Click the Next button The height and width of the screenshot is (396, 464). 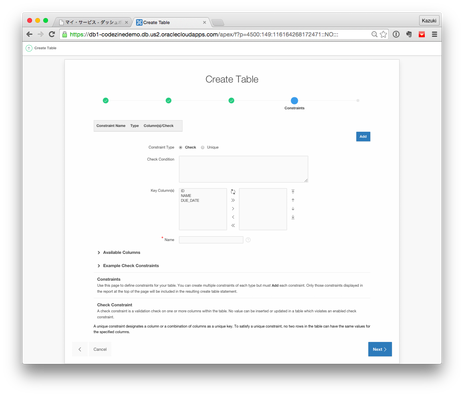click(x=380, y=349)
